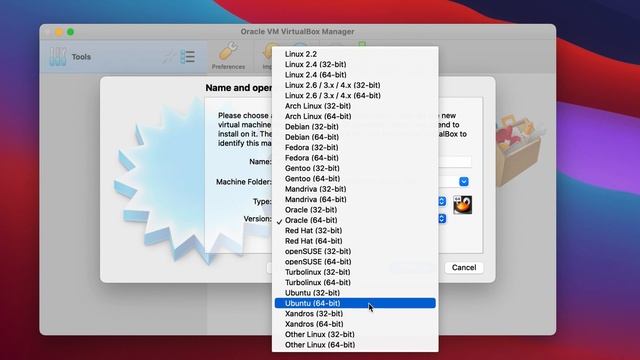Choose Fedora (64-bit) from list
Viewport: 640px width, 360px height.
(355, 158)
